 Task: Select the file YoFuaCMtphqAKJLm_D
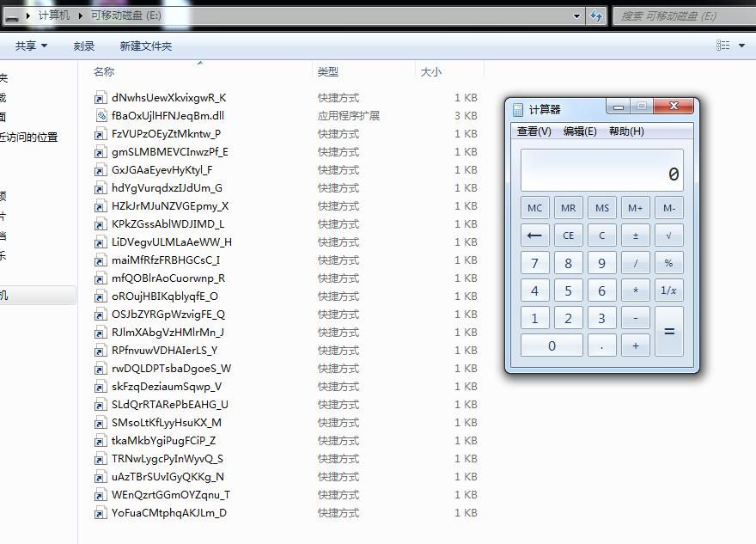pyautogui.click(x=168, y=513)
